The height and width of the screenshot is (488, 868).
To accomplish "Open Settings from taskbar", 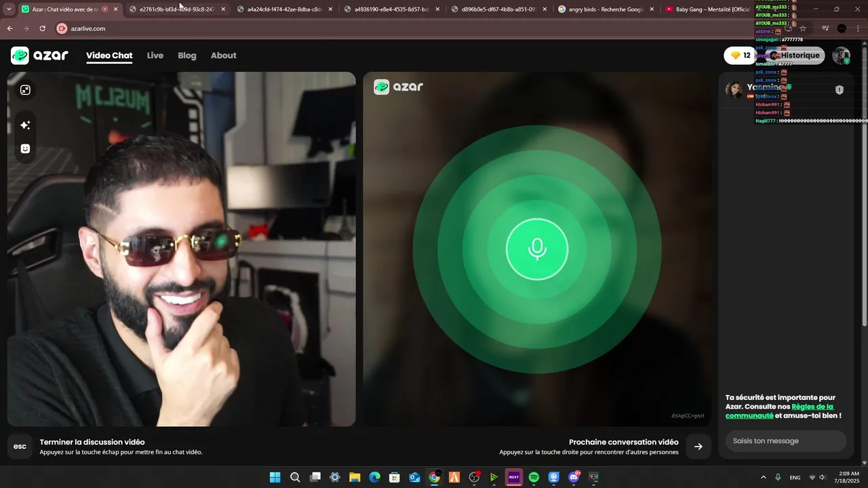I will pyautogui.click(x=334, y=477).
